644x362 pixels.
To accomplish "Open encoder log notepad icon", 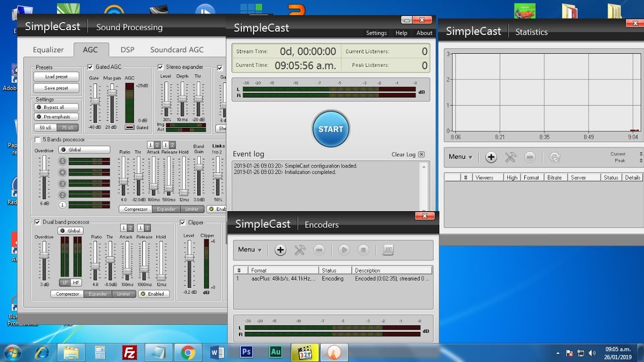I will tap(388, 250).
